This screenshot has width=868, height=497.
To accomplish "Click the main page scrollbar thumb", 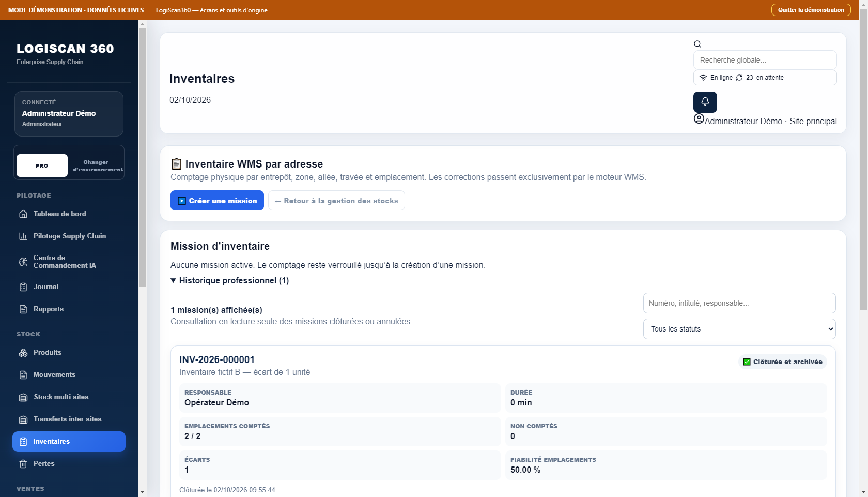I will [863, 159].
